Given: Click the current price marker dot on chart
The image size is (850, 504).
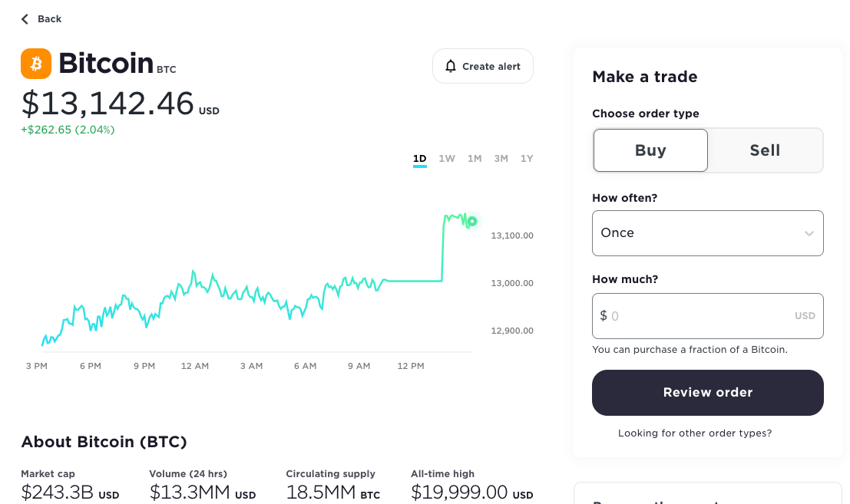Looking at the screenshot, I should coord(472,221).
